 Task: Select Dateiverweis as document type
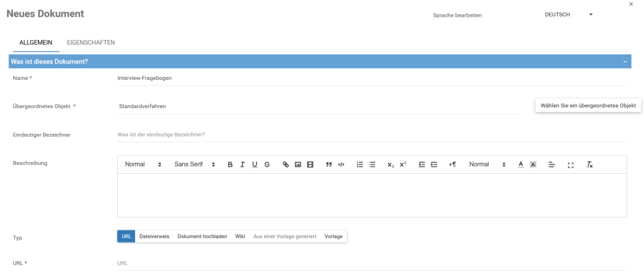[155, 236]
